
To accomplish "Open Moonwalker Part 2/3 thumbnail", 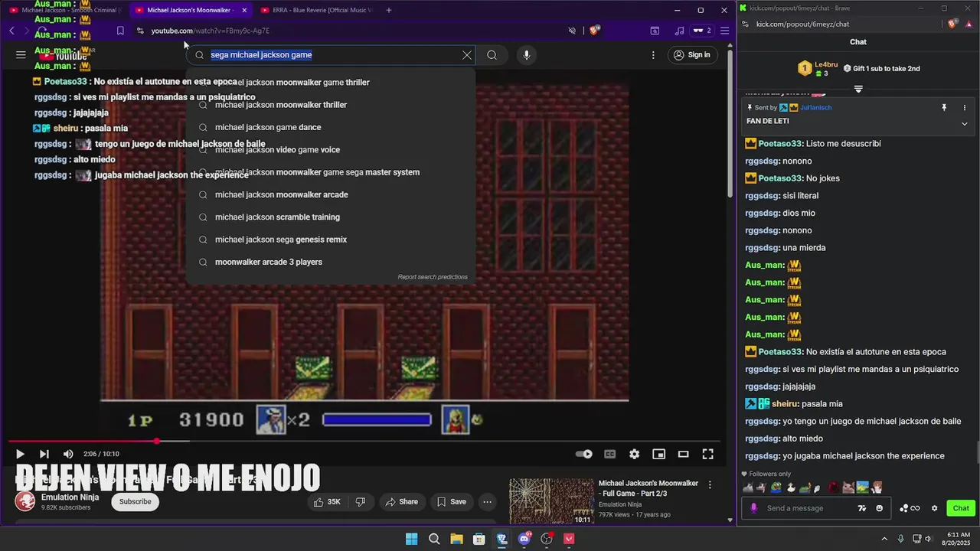I will tap(551, 502).
